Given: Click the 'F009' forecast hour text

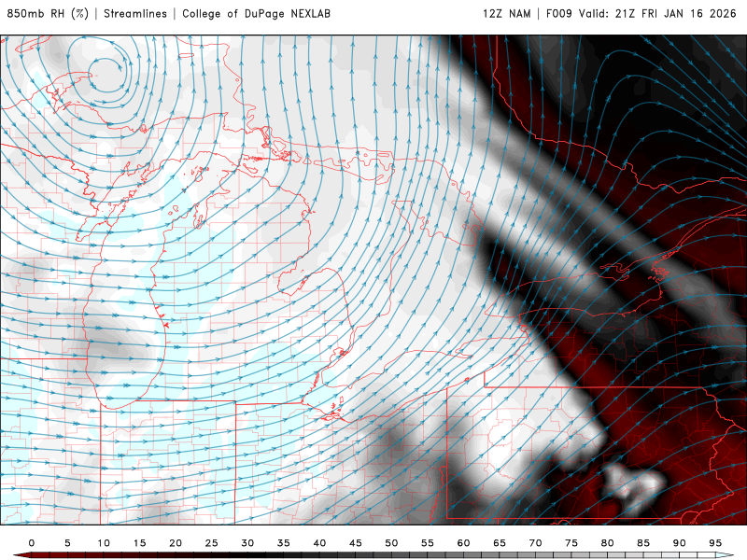Looking at the screenshot, I should (x=558, y=14).
